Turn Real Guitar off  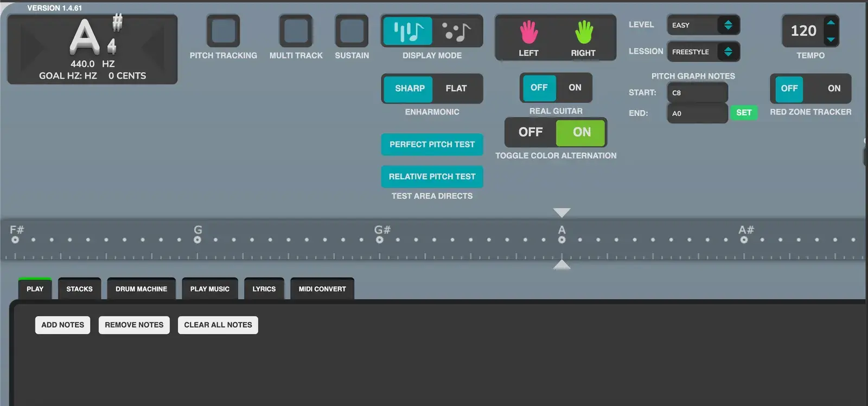[539, 87]
